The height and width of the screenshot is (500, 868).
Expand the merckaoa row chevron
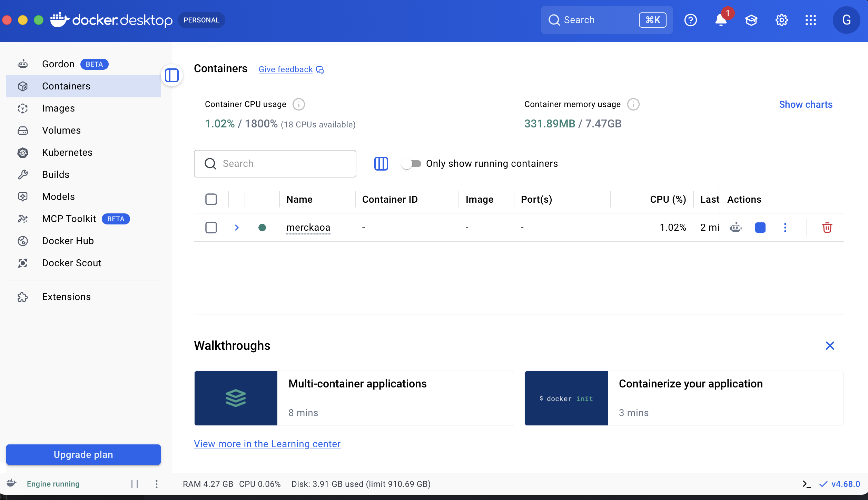[x=237, y=227]
